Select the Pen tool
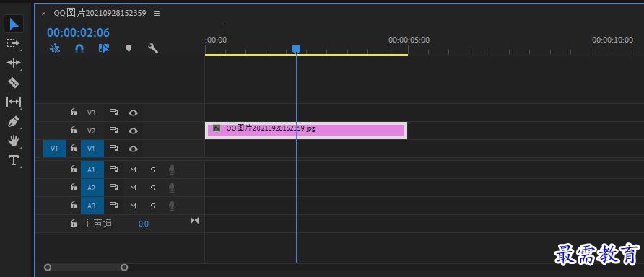 pos(14,122)
